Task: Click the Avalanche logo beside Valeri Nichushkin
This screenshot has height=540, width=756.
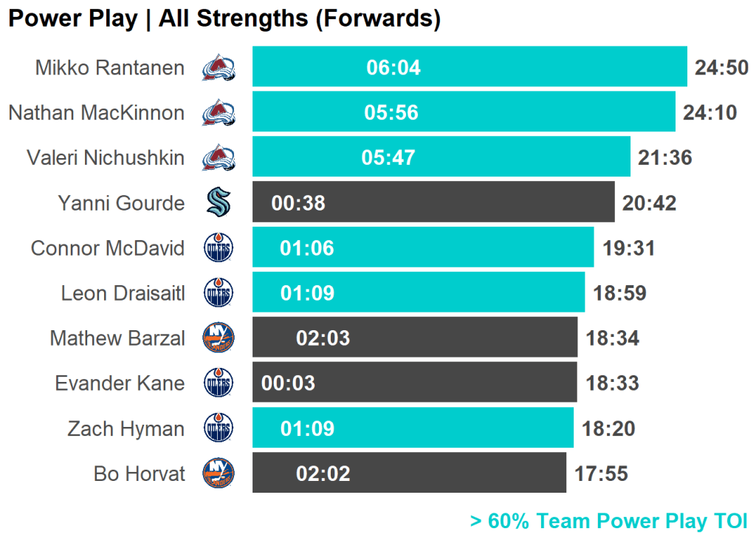Action: click(219, 157)
